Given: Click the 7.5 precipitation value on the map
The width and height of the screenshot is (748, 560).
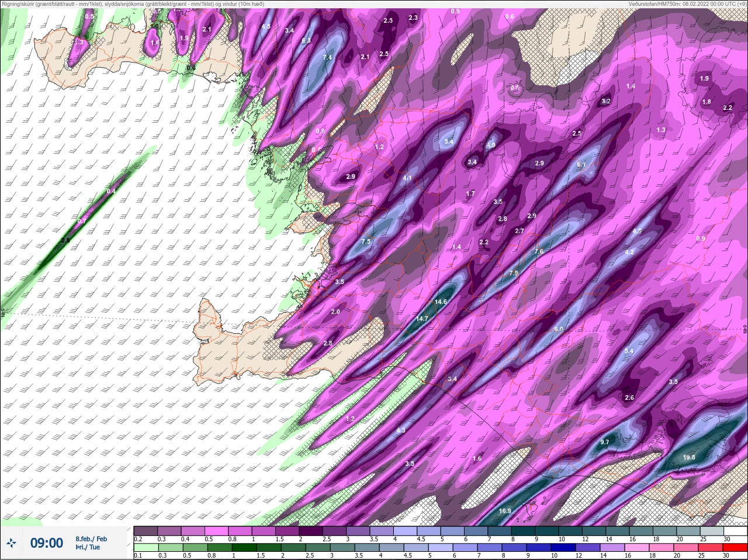Looking at the screenshot, I should pos(366,241).
